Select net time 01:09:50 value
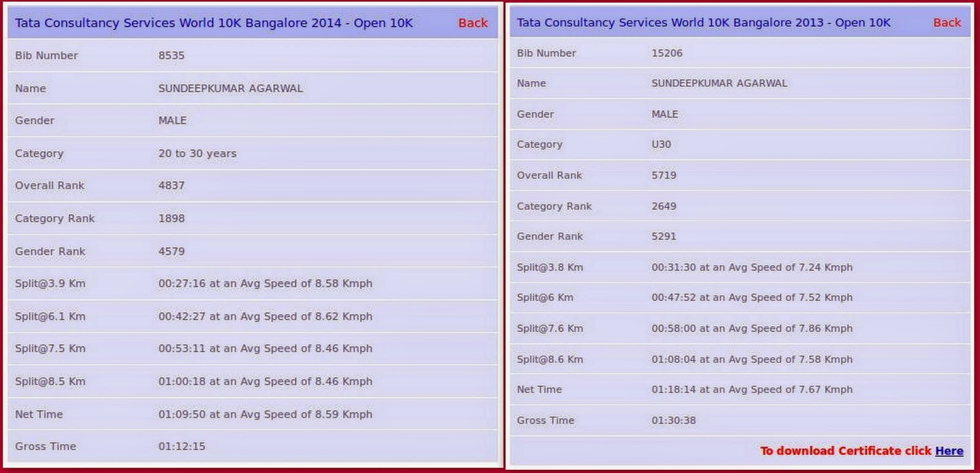This screenshot has height=473, width=980. [182, 414]
